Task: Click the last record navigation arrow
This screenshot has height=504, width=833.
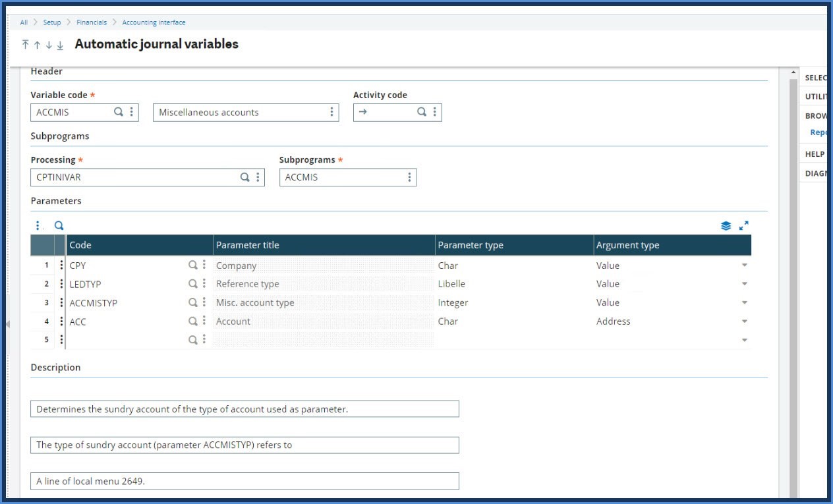Action: point(60,45)
